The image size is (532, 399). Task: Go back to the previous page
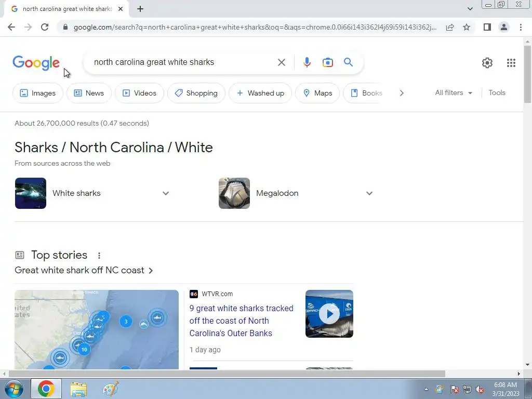[x=11, y=27]
